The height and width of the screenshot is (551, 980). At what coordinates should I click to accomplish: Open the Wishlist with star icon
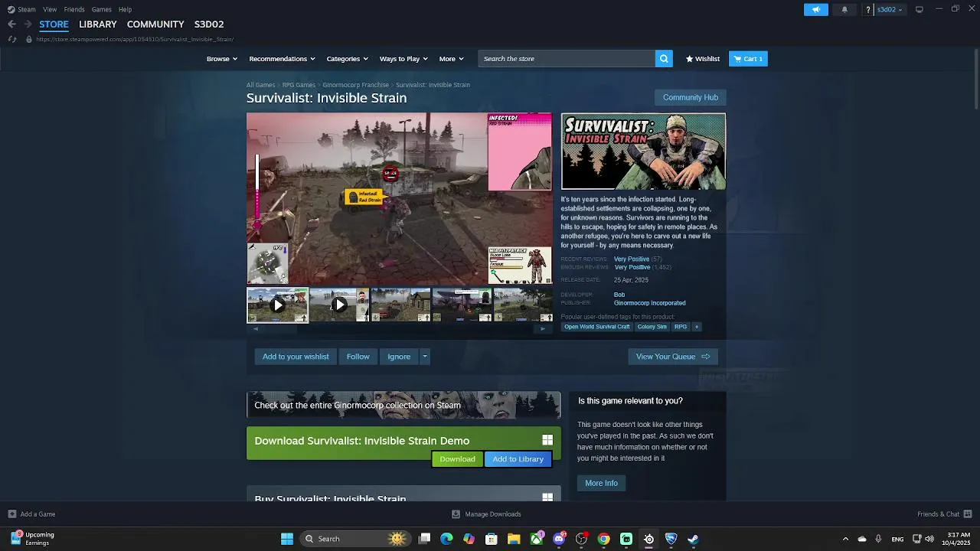coord(703,58)
